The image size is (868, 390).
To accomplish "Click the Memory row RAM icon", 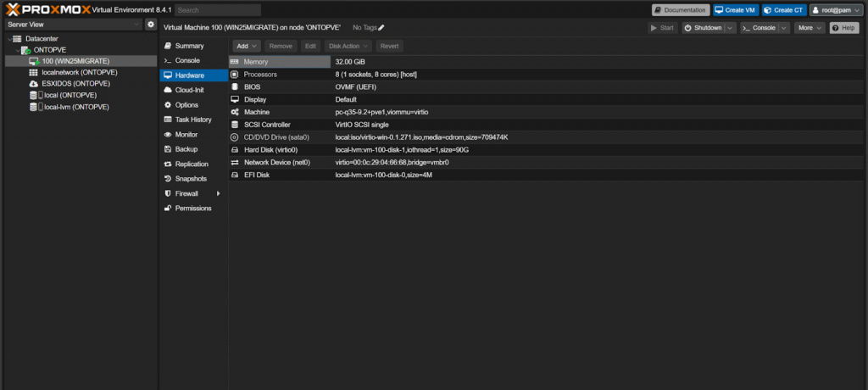I will [234, 62].
